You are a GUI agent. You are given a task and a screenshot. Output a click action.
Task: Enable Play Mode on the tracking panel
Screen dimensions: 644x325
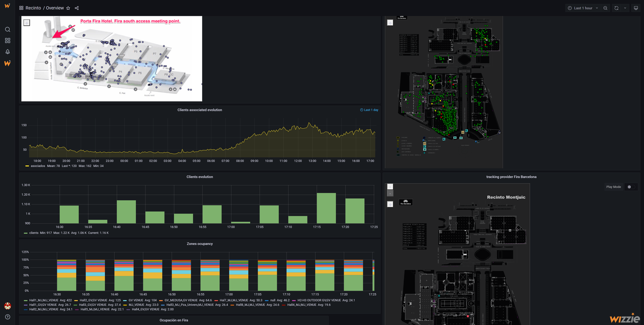(630, 187)
